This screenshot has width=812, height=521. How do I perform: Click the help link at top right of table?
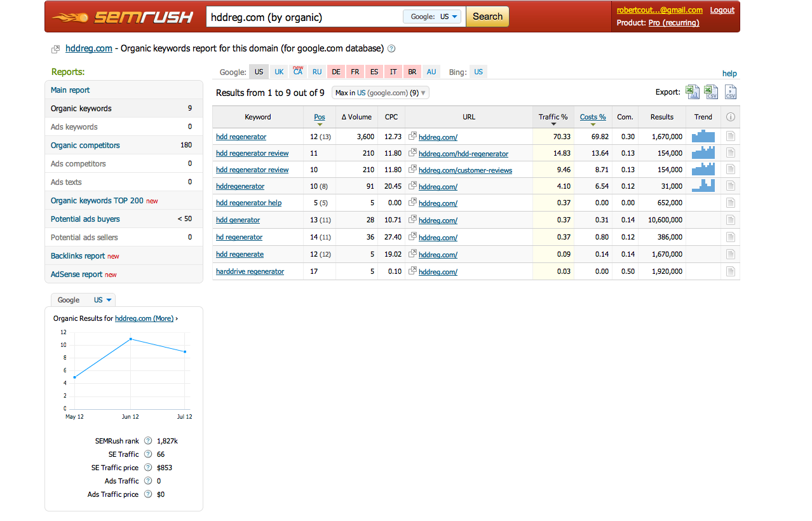coord(729,74)
